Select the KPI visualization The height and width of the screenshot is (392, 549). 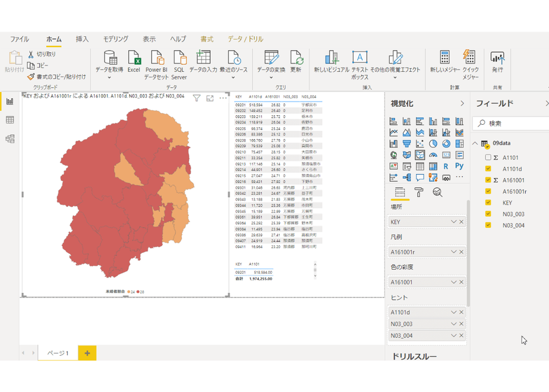coord(393,166)
